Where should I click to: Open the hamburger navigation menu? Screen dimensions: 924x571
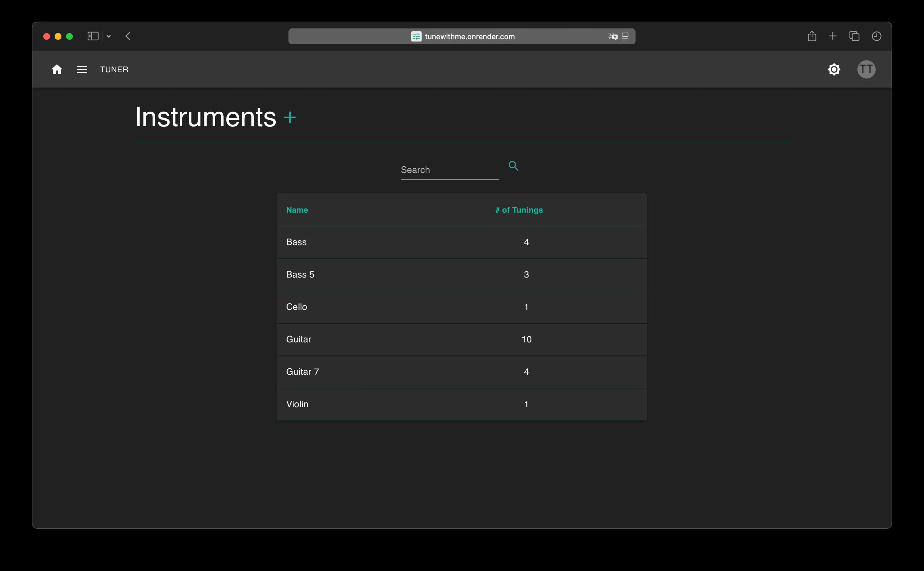82,69
